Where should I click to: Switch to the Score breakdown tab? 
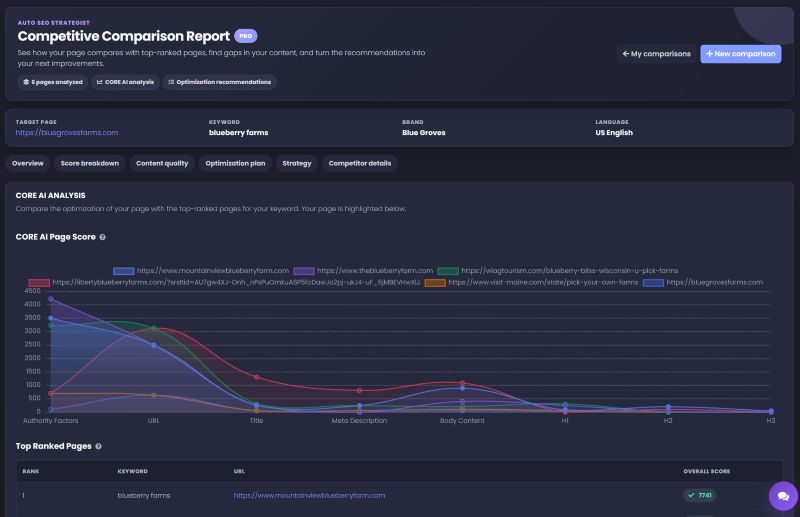(x=89, y=163)
